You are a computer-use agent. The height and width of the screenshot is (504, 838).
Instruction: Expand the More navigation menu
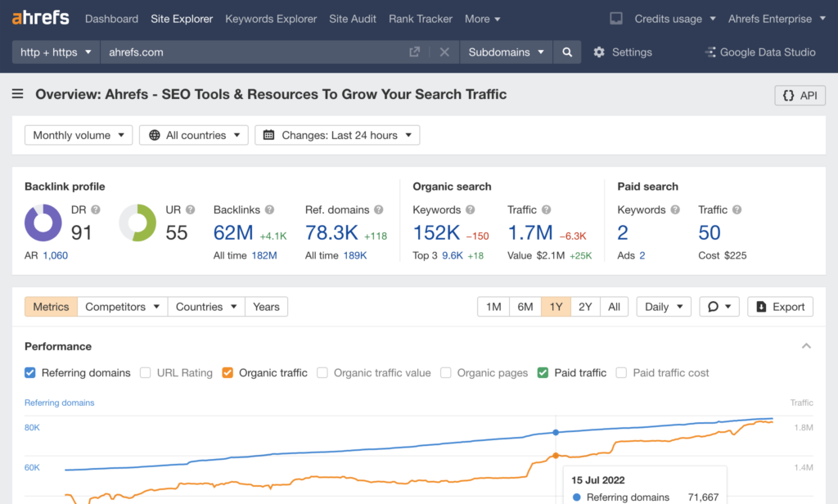pyautogui.click(x=483, y=19)
